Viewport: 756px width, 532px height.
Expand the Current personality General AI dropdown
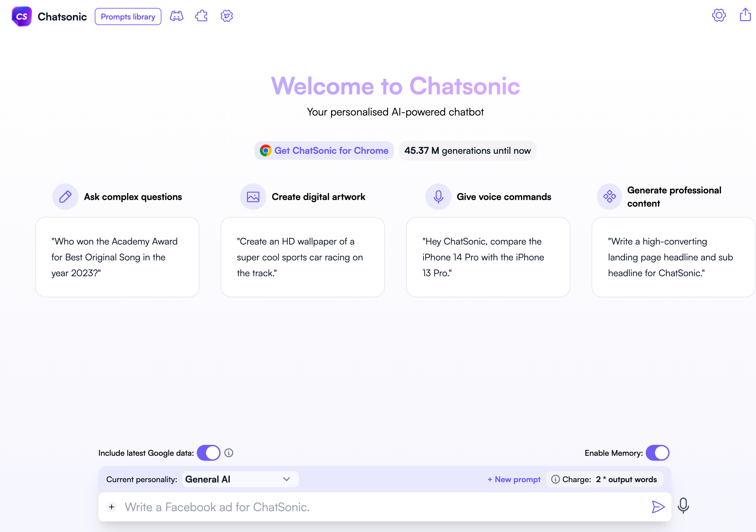(x=286, y=480)
